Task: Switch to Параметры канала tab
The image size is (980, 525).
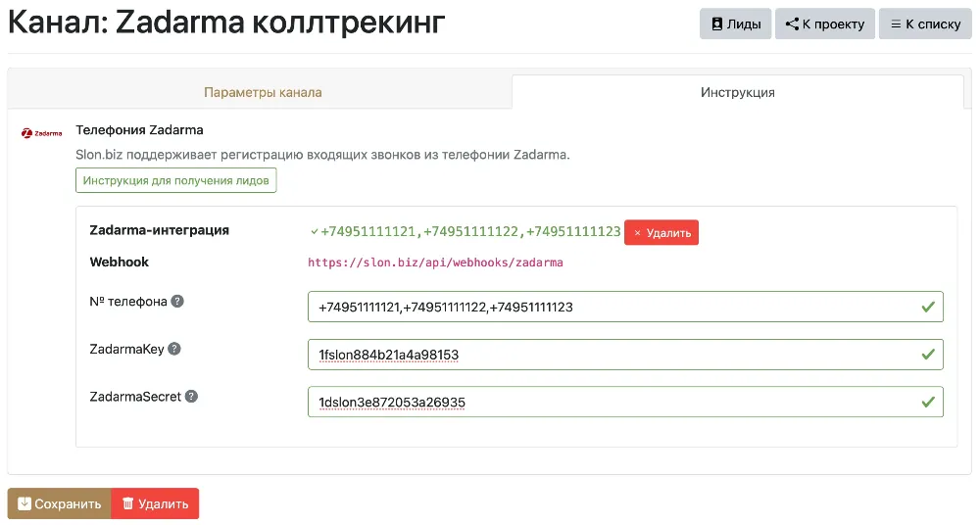Action: coord(263,92)
